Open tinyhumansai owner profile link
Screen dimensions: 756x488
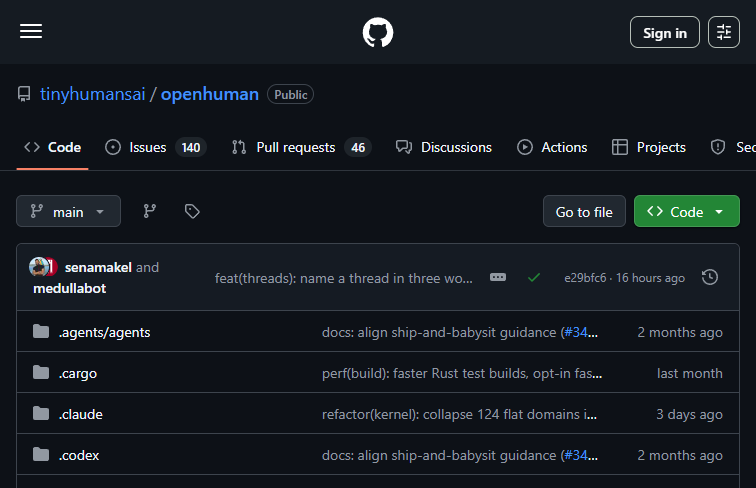[x=93, y=94]
